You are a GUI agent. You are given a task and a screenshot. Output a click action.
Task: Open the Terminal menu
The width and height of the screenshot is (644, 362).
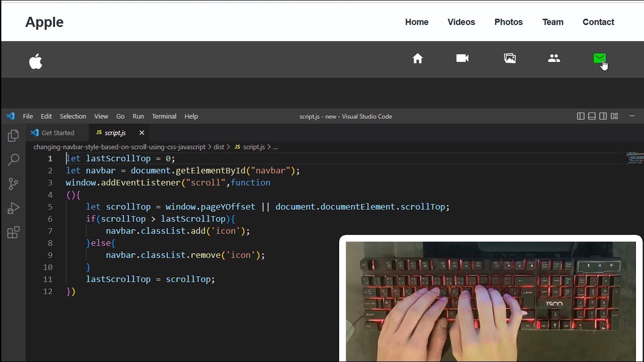[164, 116]
